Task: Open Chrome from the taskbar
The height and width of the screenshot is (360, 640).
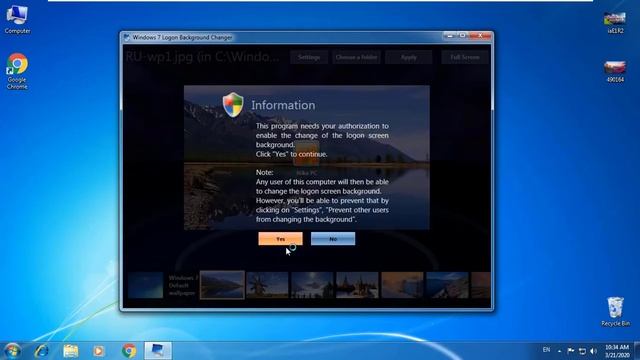Action: pyautogui.click(x=129, y=351)
